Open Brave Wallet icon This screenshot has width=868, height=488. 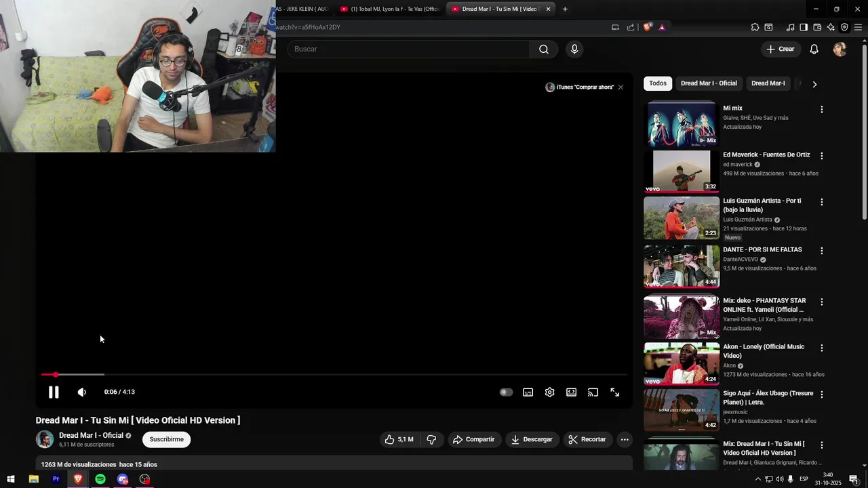pyautogui.click(x=817, y=27)
